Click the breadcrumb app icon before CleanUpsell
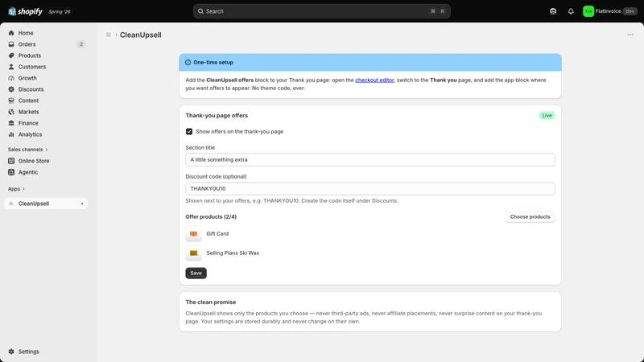The image size is (644, 362). (109, 35)
